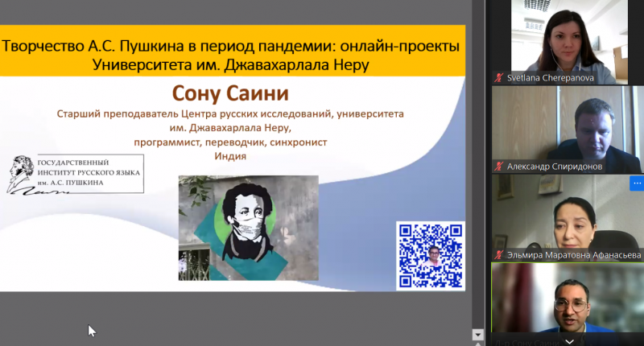Expand next participants with the bottom chevron
Image resolution: width=644 pixels, height=346 pixels.
[568, 340]
